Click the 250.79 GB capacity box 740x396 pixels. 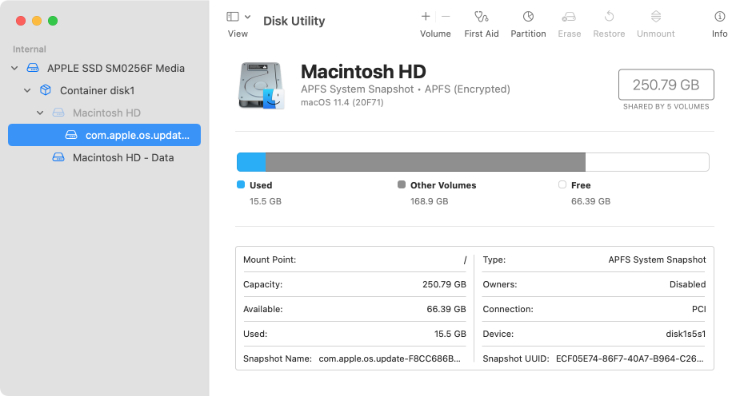tap(666, 85)
